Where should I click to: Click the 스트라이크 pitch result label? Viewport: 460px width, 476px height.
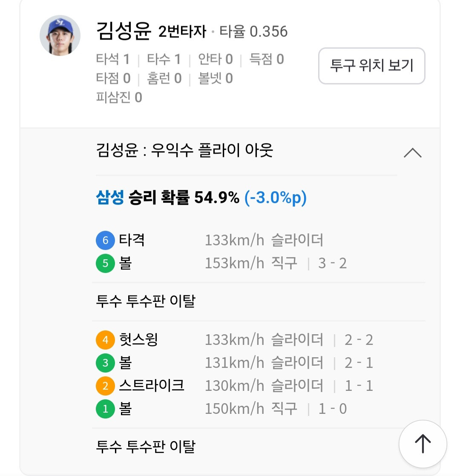click(152, 386)
